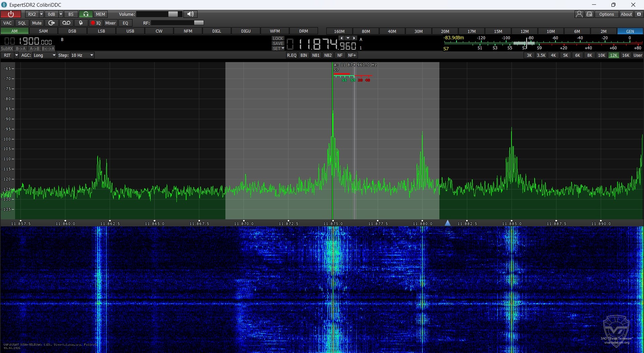
Task: Toggle the headphones monitor button
Action: [86, 14]
